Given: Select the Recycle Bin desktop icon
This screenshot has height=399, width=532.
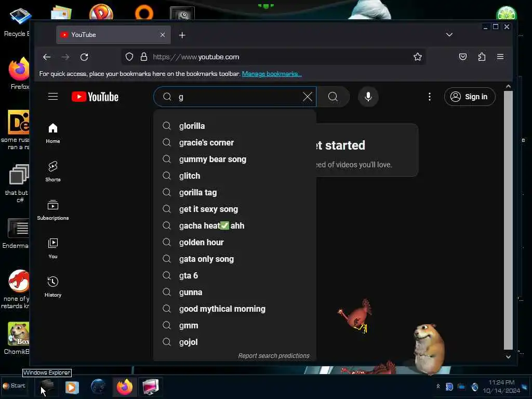Looking at the screenshot, I should click(x=17, y=22).
